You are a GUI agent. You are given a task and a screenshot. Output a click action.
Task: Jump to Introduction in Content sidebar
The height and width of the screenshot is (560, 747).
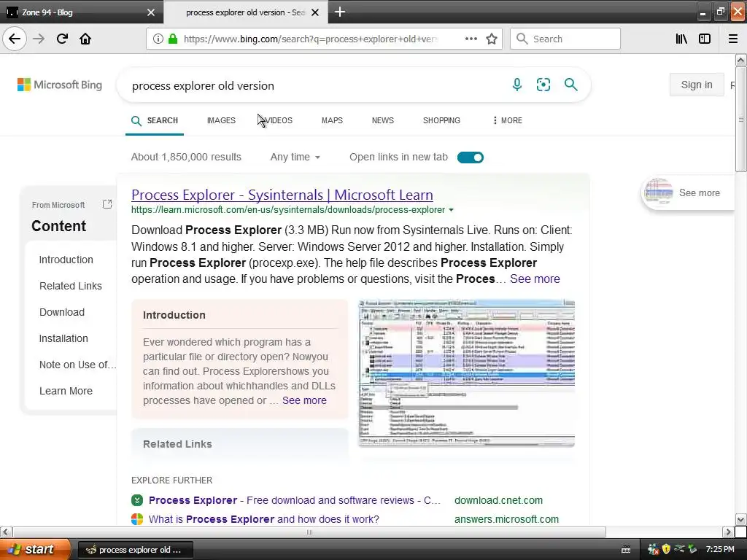pyautogui.click(x=66, y=260)
